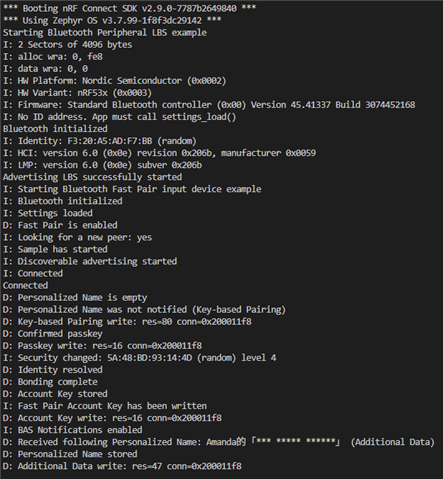Image resolution: width=443 pixels, height=479 pixels.
Task: Click the 'Booting nRF Connect SDK' line
Action: click(129, 8)
